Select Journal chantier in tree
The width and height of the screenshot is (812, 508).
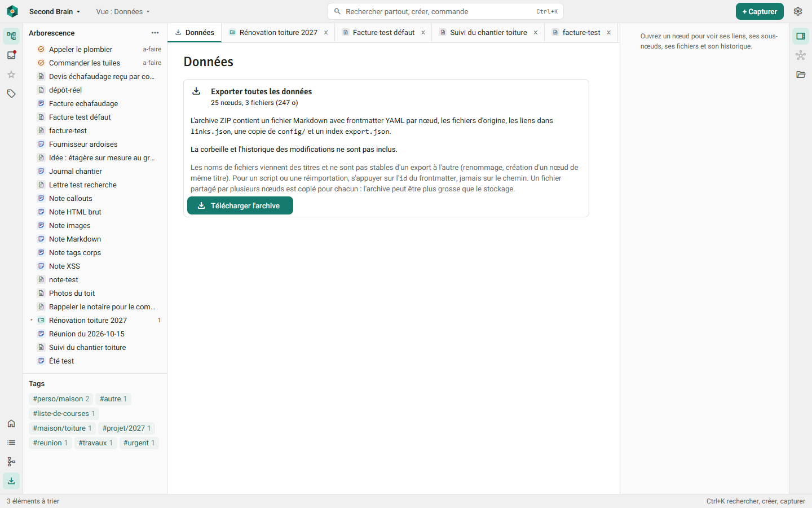point(96,171)
